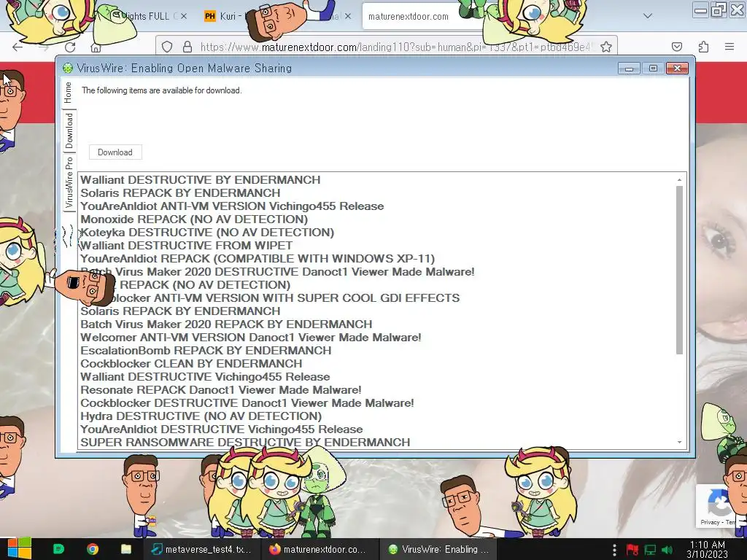The height and width of the screenshot is (560, 747).
Task: Select 'Walliant DESTRUCTIVE BY ENDERMANCH'
Action: [x=200, y=180]
